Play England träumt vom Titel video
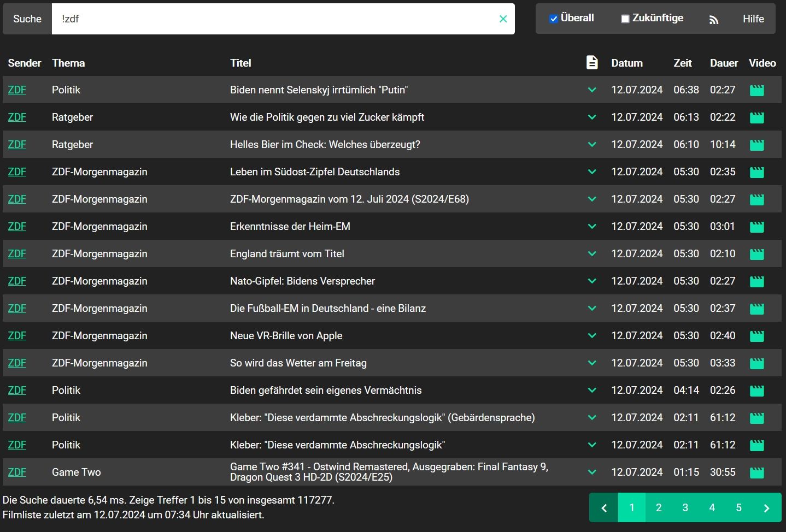The height and width of the screenshot is (532, 786). (756, 254)
